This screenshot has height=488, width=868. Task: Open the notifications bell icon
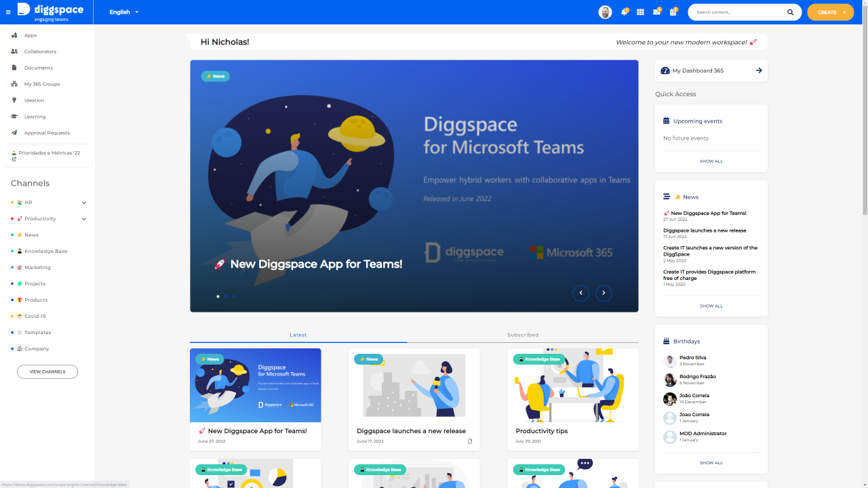[625, 12]
